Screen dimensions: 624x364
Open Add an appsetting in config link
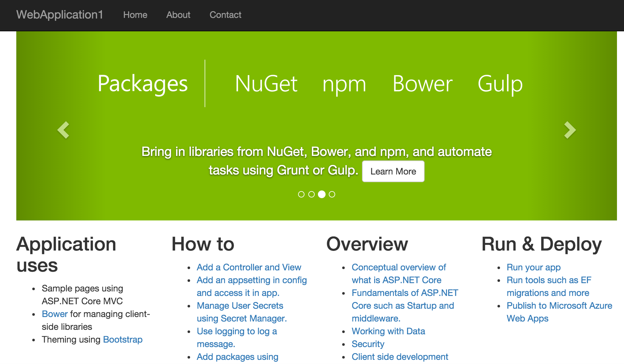pos(252,286)
